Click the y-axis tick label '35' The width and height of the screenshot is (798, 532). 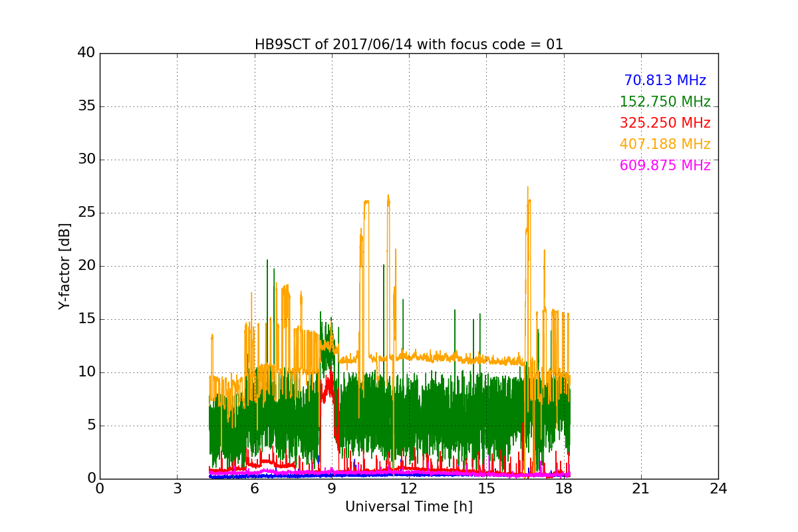pyautogui.click(x=86, y=106)
